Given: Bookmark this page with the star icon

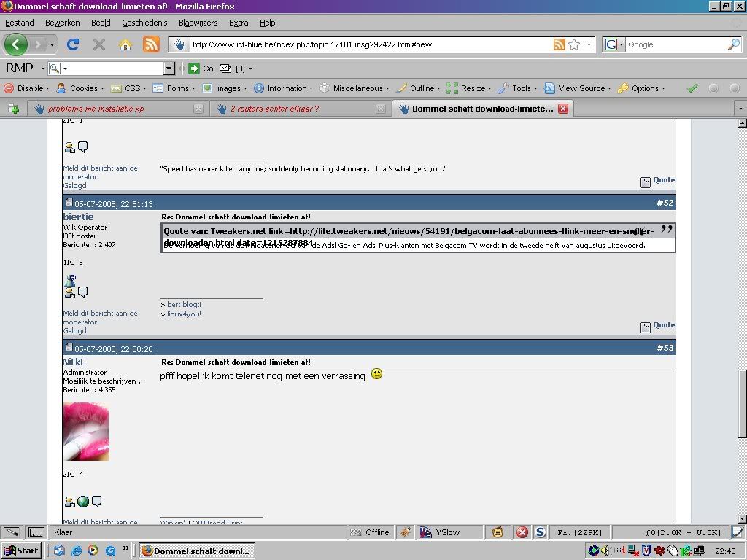Looking at the screenshot, I should (x=574, y=44).
